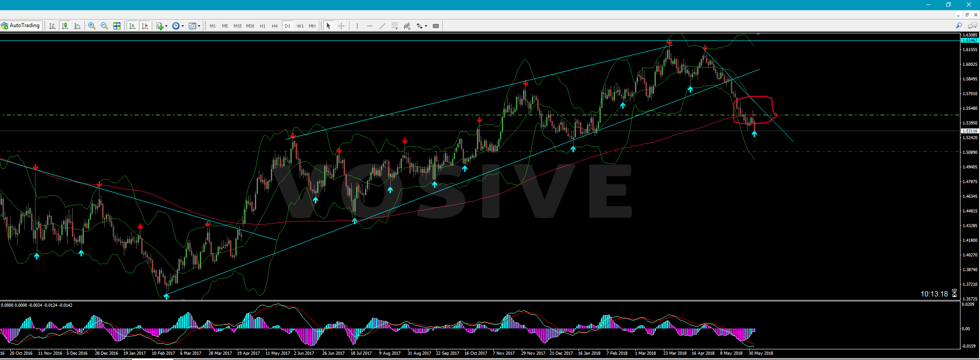This screenshot has width=980, height=360.
Task: Switch chart to bar chart mode
Action: pos(52,26)
